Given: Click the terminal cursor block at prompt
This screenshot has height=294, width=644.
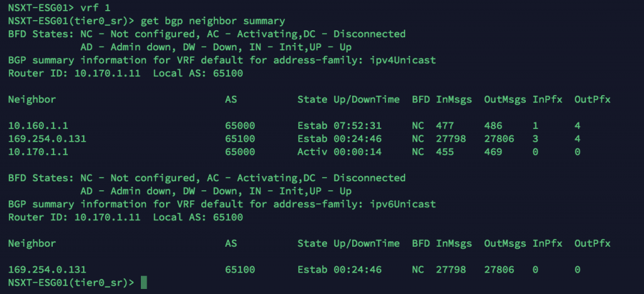Looking at the screenshot, I should pos(143,283).
